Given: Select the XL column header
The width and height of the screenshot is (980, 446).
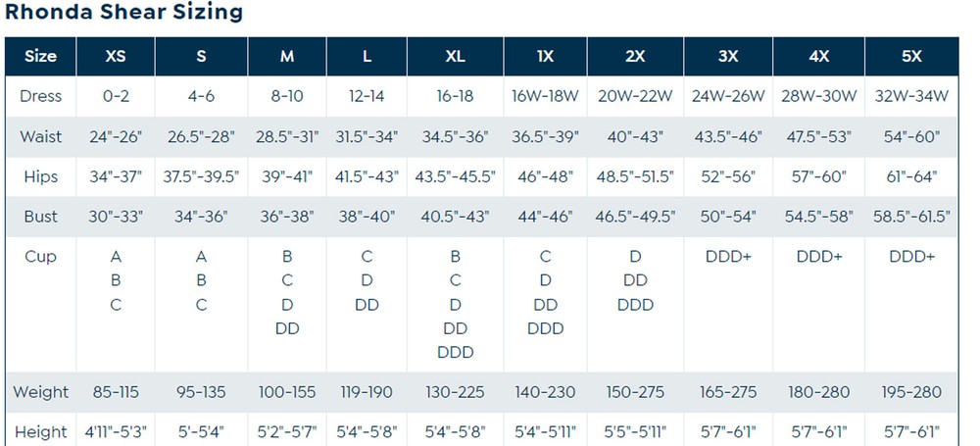Looking at the screenshot, I should [455, 56].
